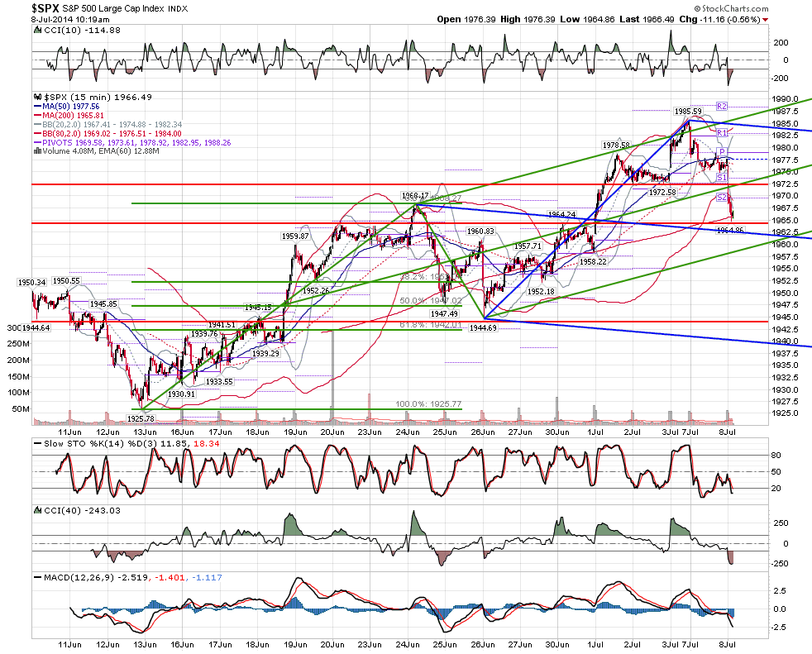Click the '50.0%: 1947.02' Fibonacci label
Viewport: 812px width, 654px height.
(x=430, y=300)
